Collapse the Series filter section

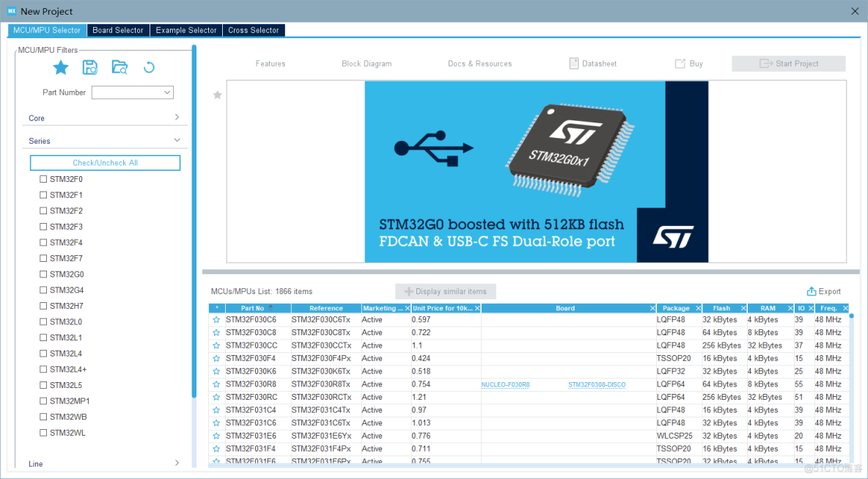click(177, 139)
